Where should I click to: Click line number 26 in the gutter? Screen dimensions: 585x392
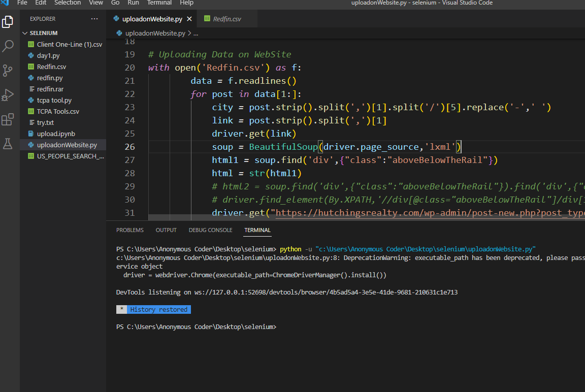[129, 147]
